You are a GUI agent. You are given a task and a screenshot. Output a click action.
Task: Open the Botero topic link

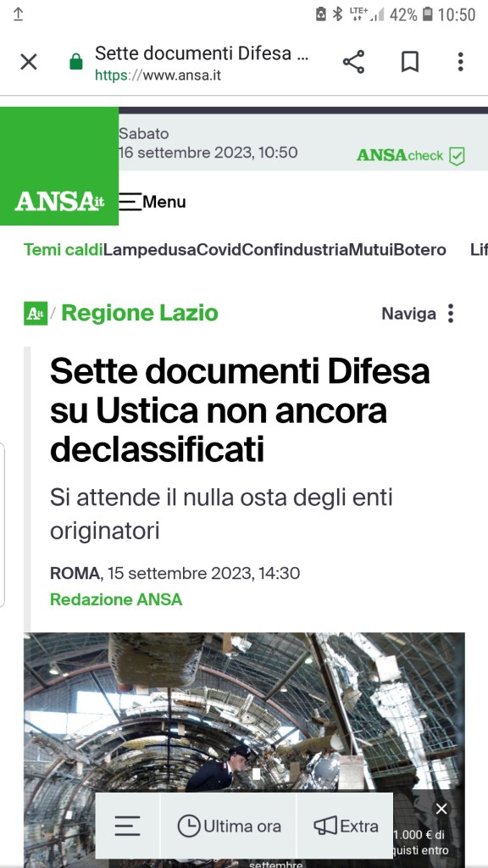coord(419,250)
